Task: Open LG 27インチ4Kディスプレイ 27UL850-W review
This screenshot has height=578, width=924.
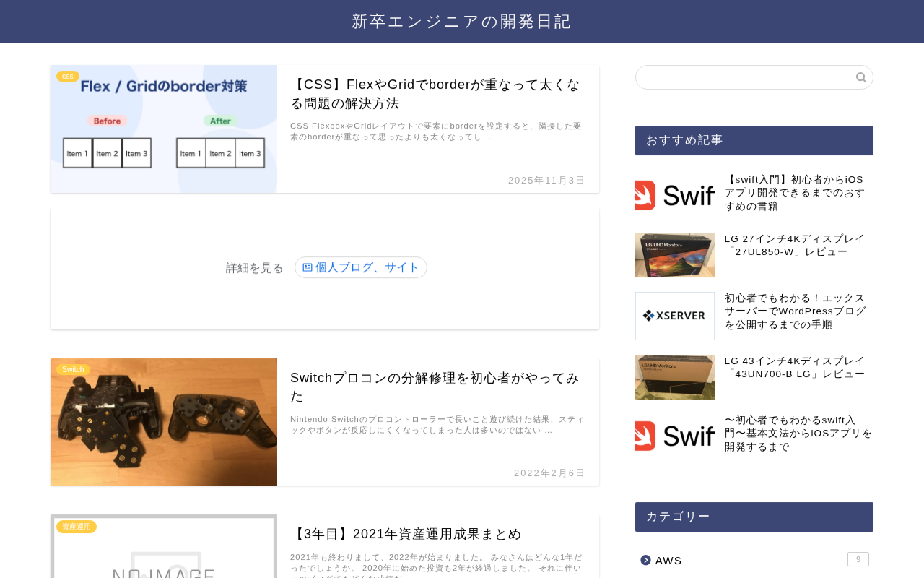Action: (x=795, y=246)
